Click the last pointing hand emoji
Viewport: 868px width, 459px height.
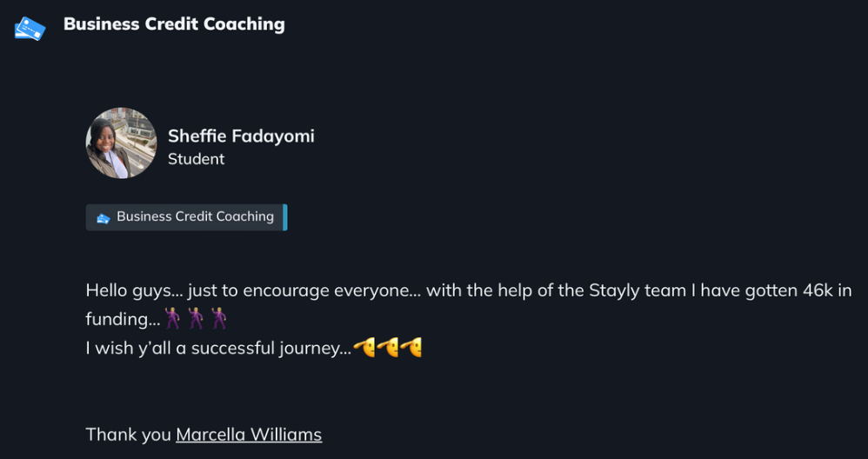[411, 349]
